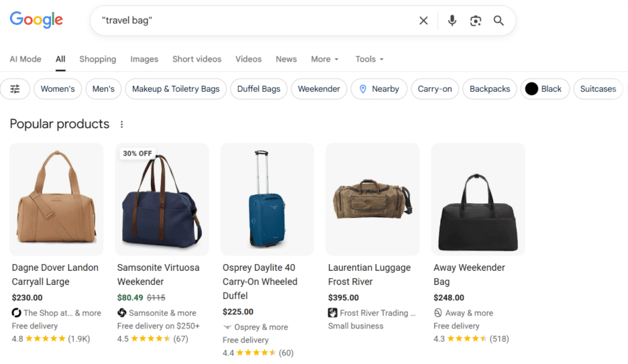Toggle the Backpacks filter chip
Screen dimensions: 628x364
click(x=489, y=88)
